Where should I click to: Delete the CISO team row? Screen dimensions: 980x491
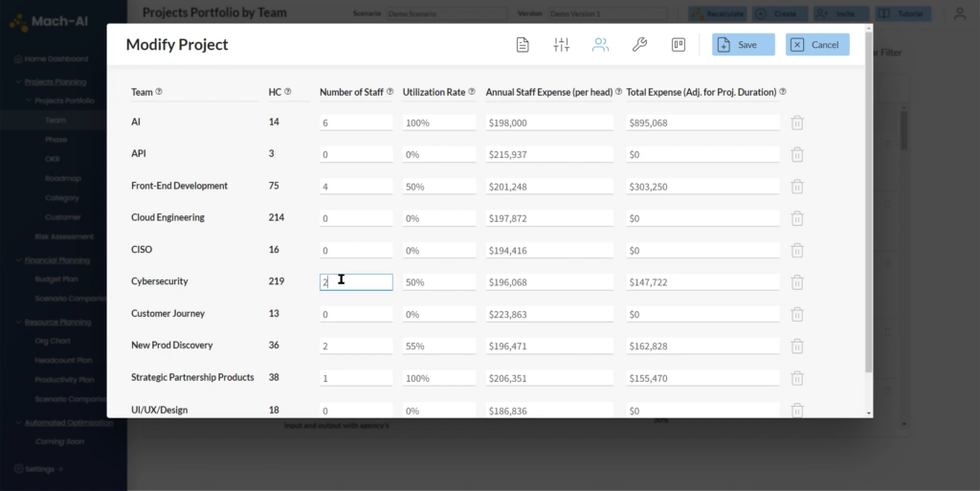tap(797, 251)
